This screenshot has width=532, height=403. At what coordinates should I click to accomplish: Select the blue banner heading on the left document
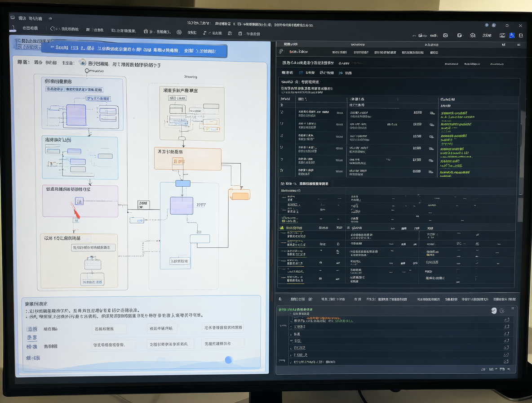(134, 50)
